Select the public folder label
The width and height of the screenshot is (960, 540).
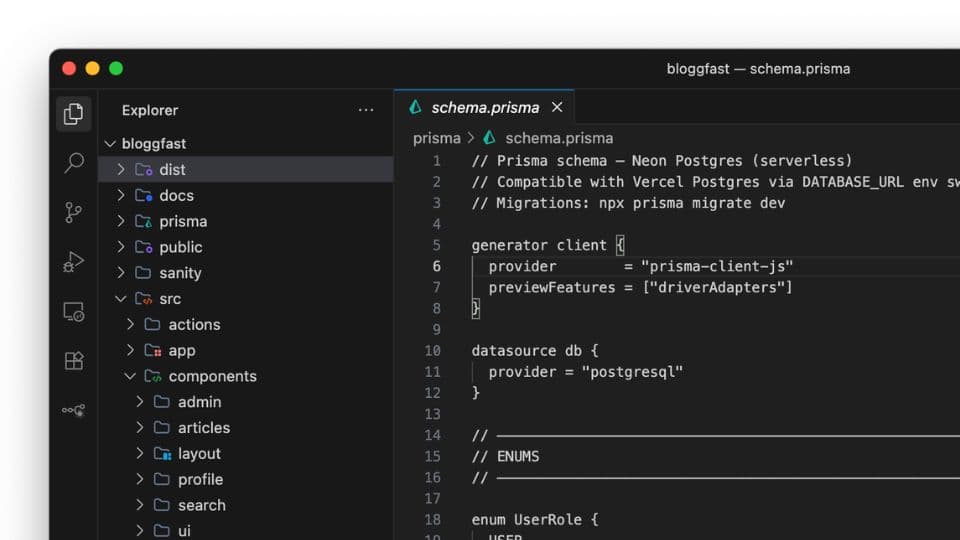pyautogui.click(x=181, y=247)
